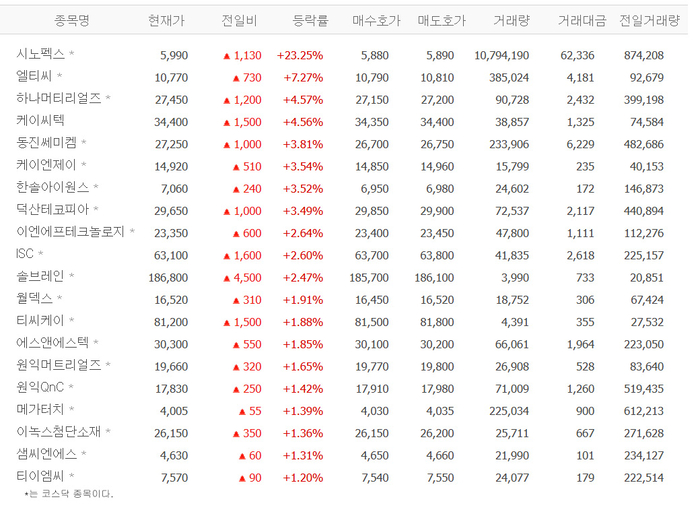Click the current price 63,100

(171, 255)
